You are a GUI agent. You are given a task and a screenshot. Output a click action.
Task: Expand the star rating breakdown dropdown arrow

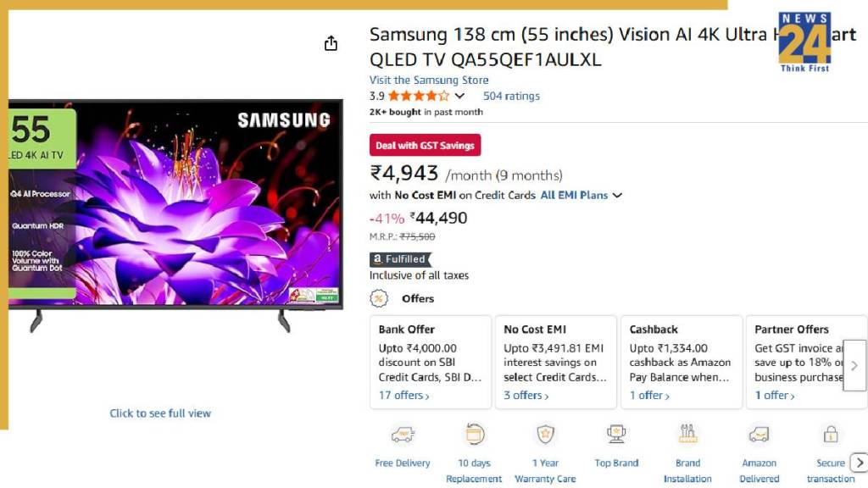(460, 97)
